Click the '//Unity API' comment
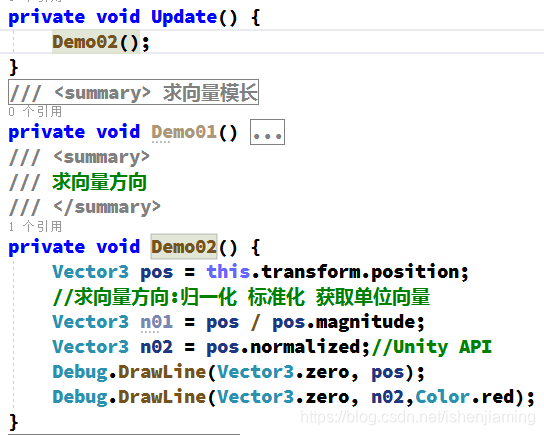This screenshot has height=435, width=544. (432, 347)
